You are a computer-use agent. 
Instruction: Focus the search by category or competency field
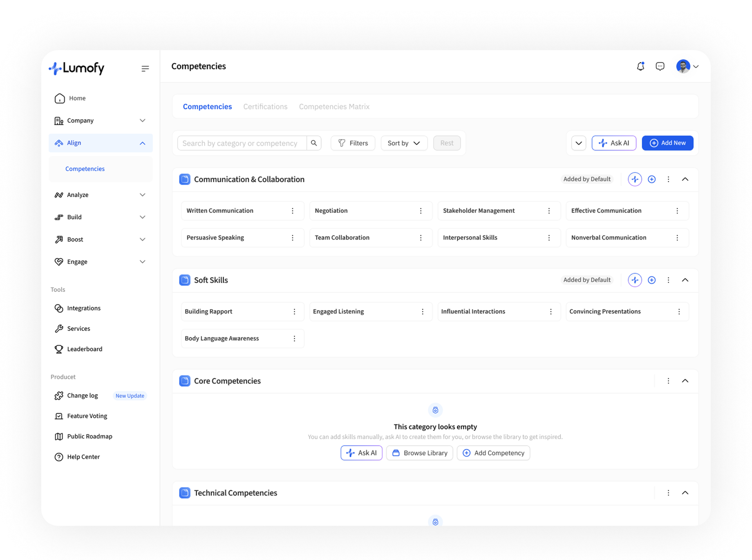pyautogui.click(x=242, y=143)
